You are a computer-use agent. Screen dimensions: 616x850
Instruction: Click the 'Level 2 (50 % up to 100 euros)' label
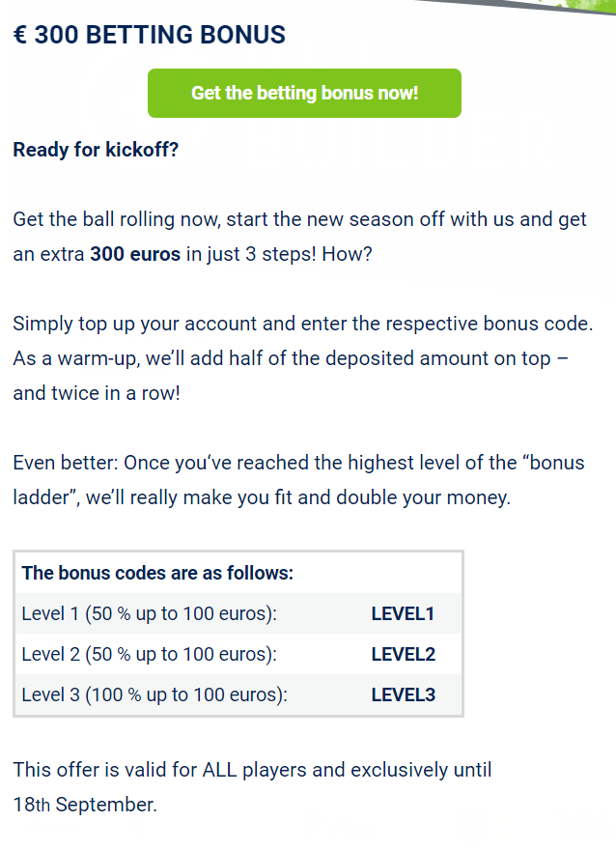149,654
